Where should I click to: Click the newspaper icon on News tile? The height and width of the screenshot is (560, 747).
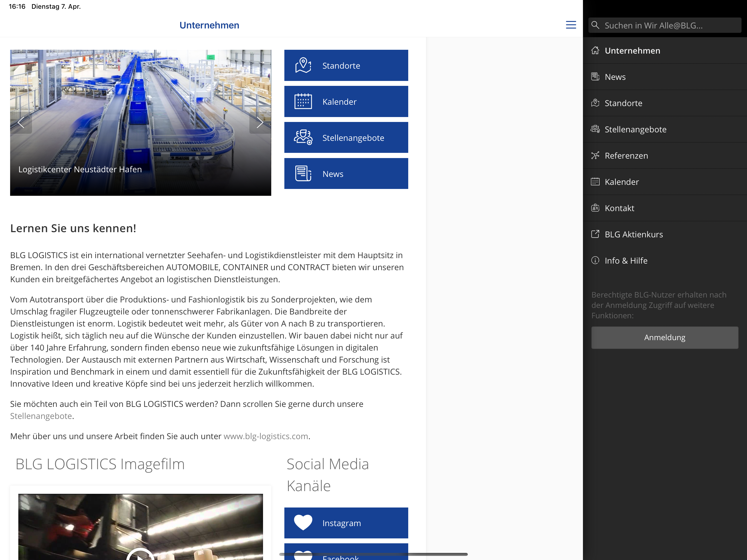pos(303,174)
